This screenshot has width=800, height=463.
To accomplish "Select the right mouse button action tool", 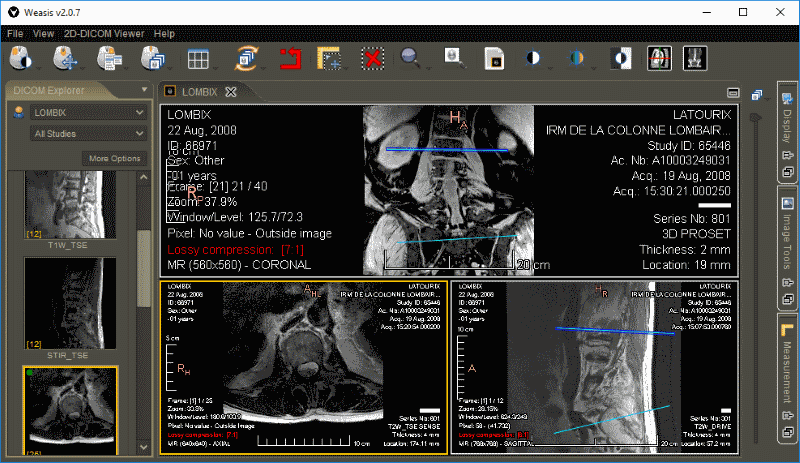I will pos(109,58).
